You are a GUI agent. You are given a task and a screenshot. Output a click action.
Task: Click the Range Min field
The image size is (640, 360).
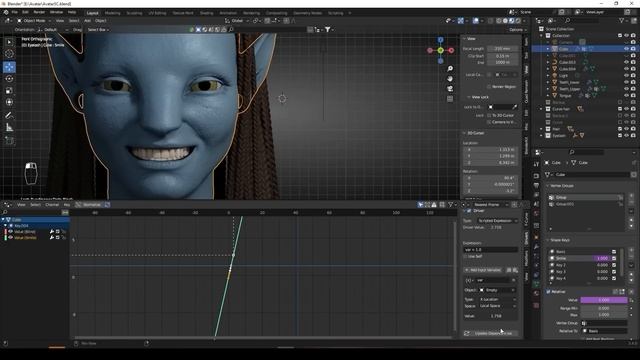(x=604, y=308)
